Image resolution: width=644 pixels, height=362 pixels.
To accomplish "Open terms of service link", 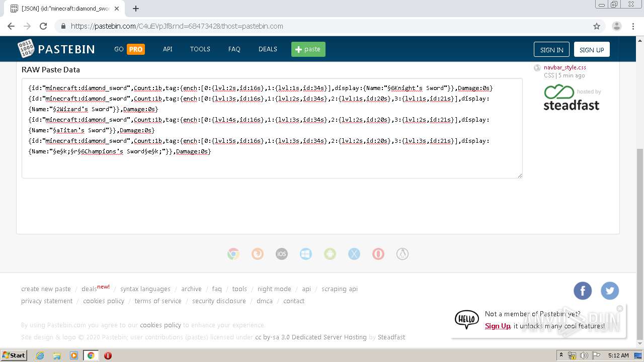I will click(158, 301).
